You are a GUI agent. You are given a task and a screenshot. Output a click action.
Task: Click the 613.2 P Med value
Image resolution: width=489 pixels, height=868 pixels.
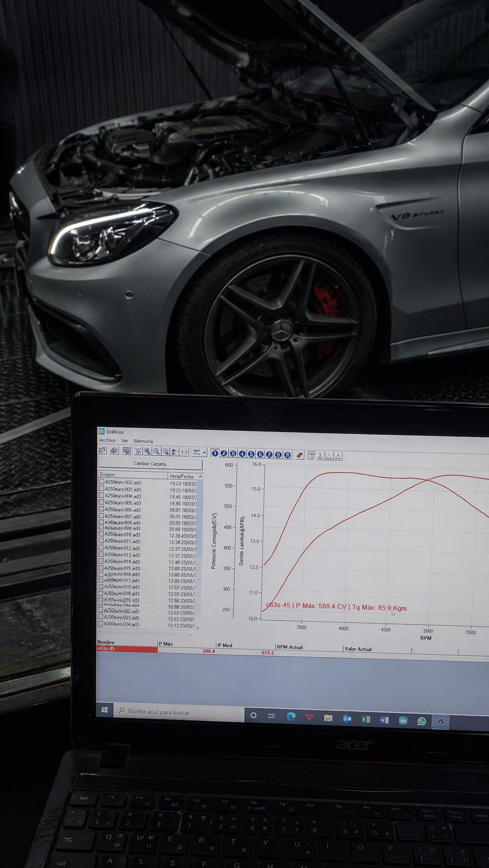tap(268, 653)
